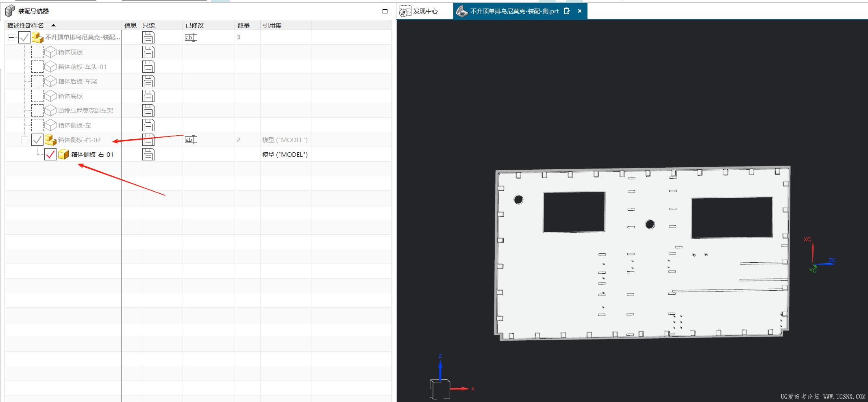This screenshot has height=402, width=868.
Task: Collapse the 箱体侧板-右-02 subassembly node
Action: (25, 140)
